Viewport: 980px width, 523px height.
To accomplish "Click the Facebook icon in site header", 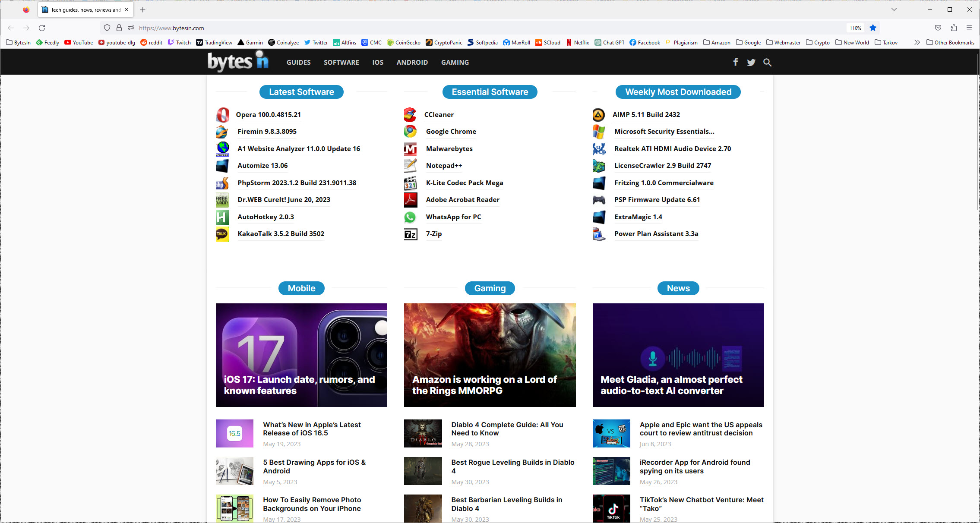I will (735, 62).
